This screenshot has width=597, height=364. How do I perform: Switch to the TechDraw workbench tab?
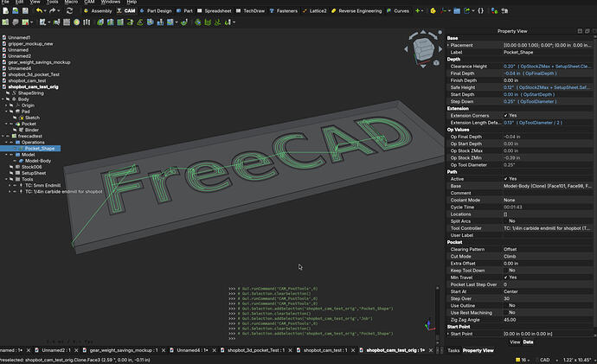click(250, 10)
